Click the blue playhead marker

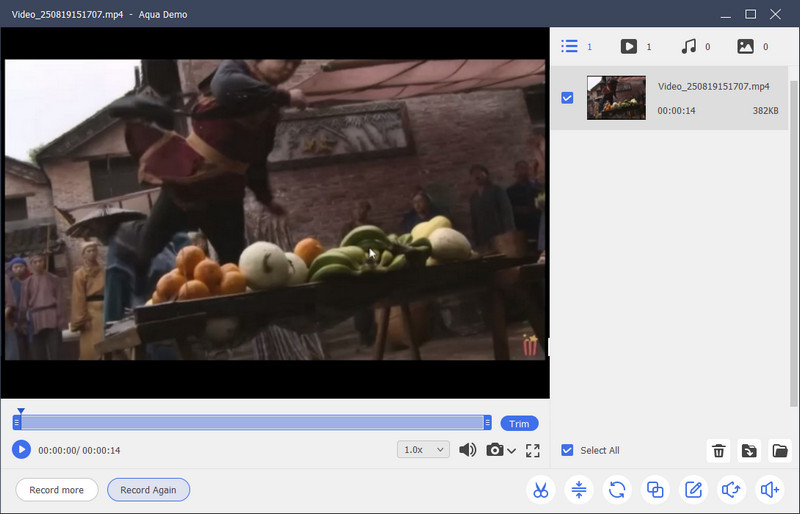21,411
